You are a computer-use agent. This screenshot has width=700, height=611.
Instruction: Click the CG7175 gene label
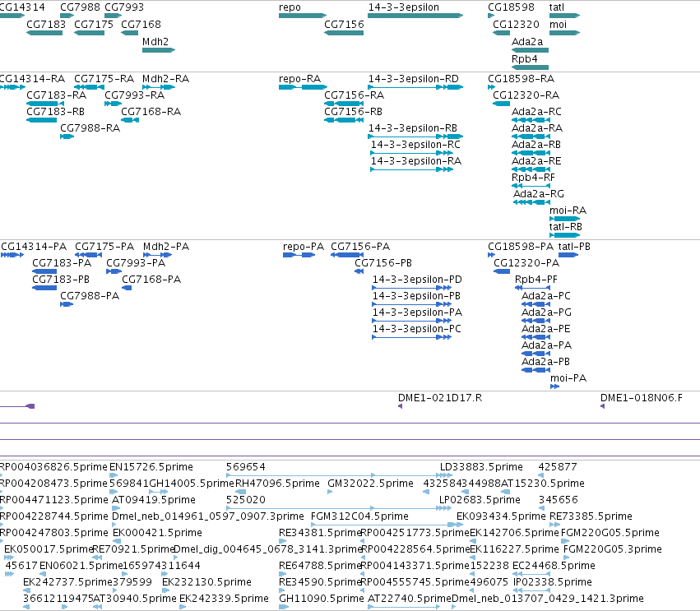coord(94,25)
